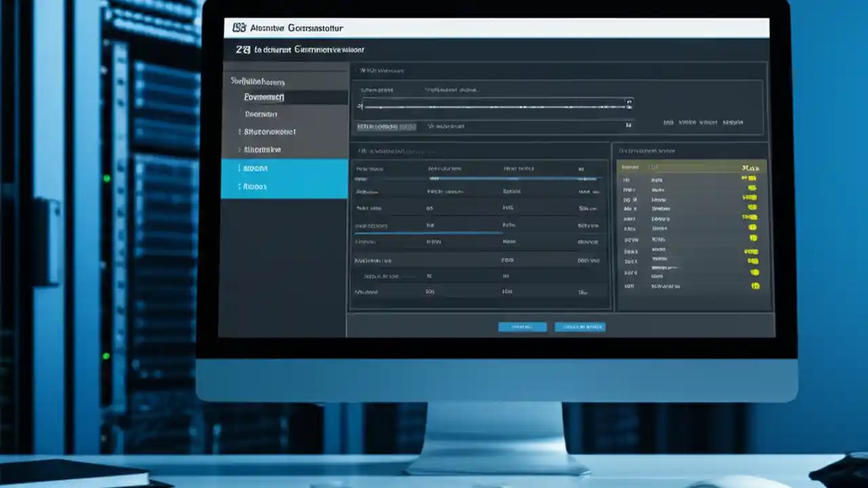Open the dropdown below the search bar
This screenshot has height=488, width=868.
pyautogui.click(x=387, y=126)
